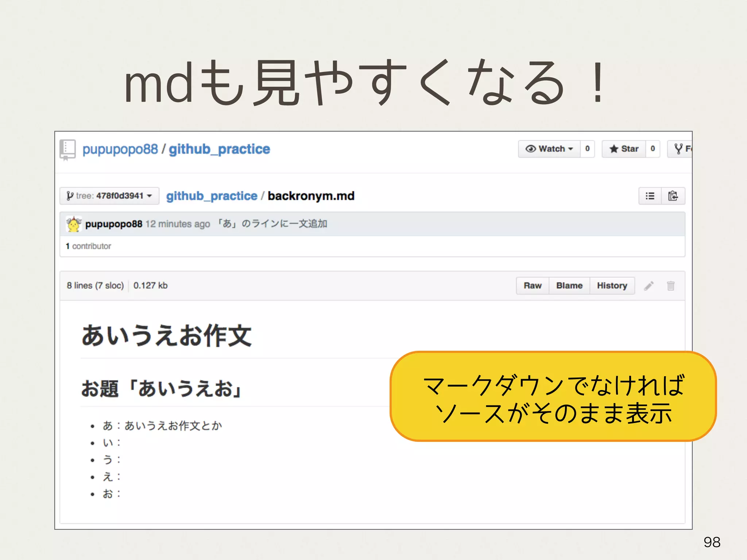Click the watchers count number
The width and height of the screenshot is (747, 560).
tap(587, 149)
